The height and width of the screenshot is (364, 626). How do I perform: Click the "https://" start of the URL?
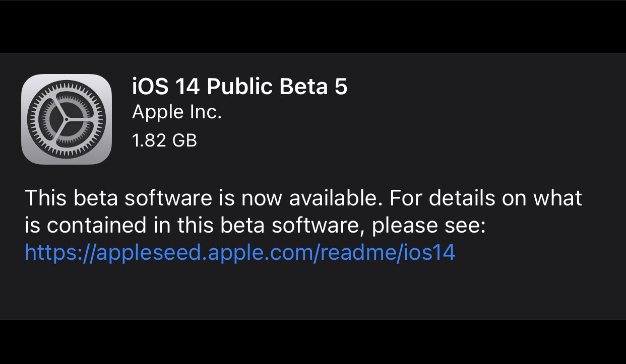click(52, 252)
